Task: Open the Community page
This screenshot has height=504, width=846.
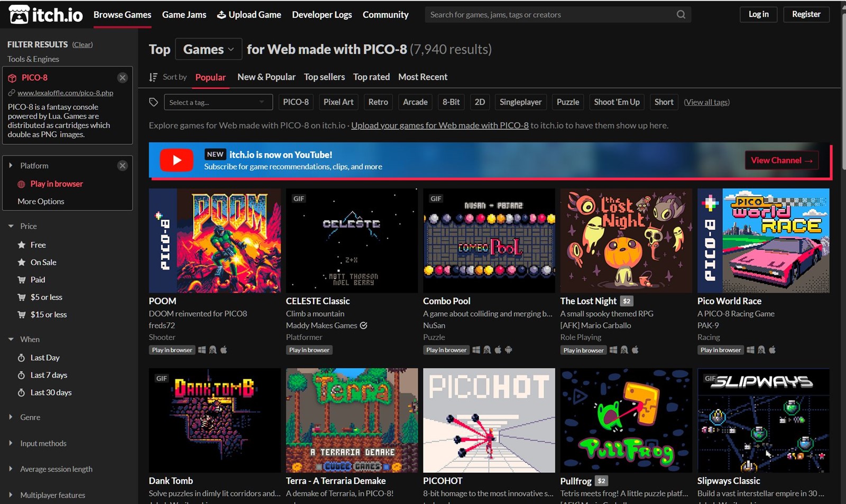Action: point(385,15)
